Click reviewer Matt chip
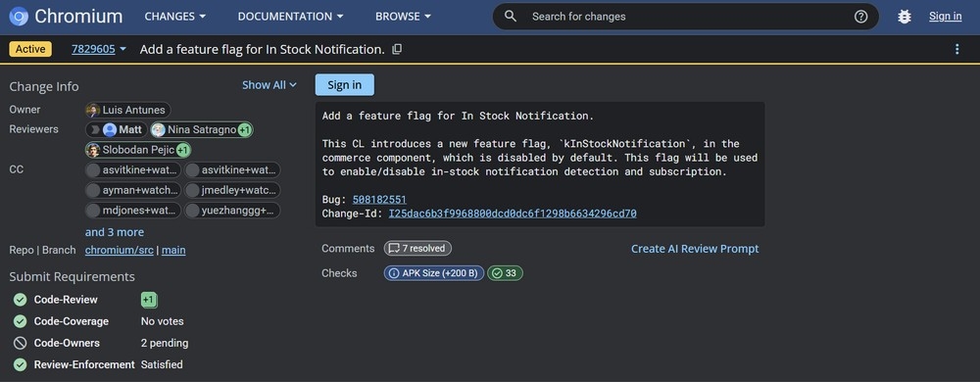The image size is (980, 382). pyautogui.click(x=117, y=130)
